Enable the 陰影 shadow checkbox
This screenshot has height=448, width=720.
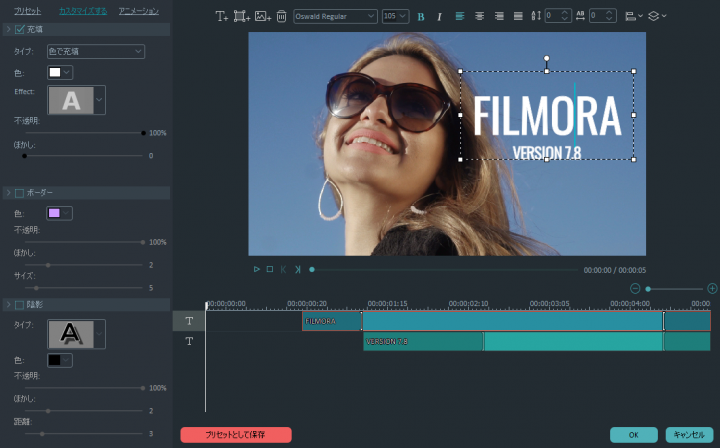[x=18, y=304]
